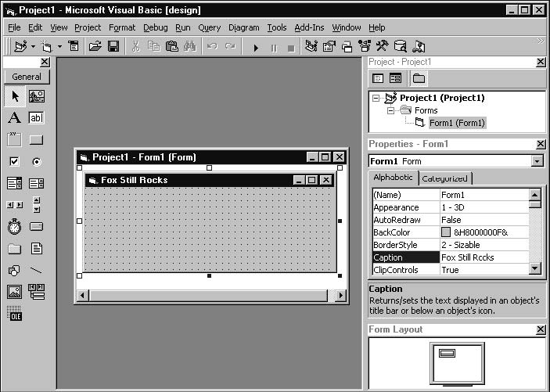Click the General toolbox tab button
This screenshot has height=392, width=550.
tap(27, 77)
